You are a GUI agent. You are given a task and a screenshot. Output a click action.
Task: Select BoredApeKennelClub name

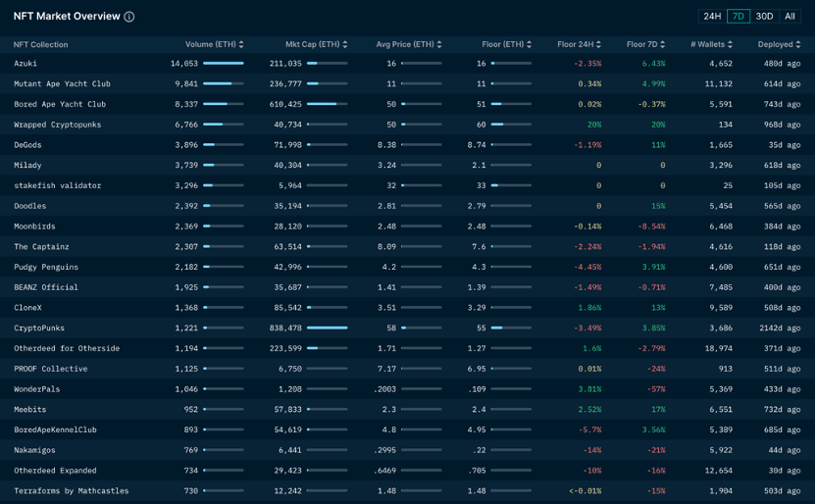click(x=55, y=429)
